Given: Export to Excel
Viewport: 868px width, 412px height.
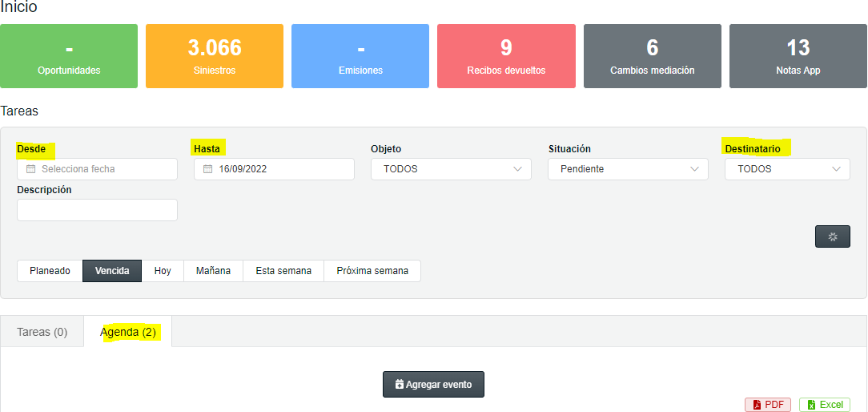Looking at the screenshot, I should pos(825,405).
